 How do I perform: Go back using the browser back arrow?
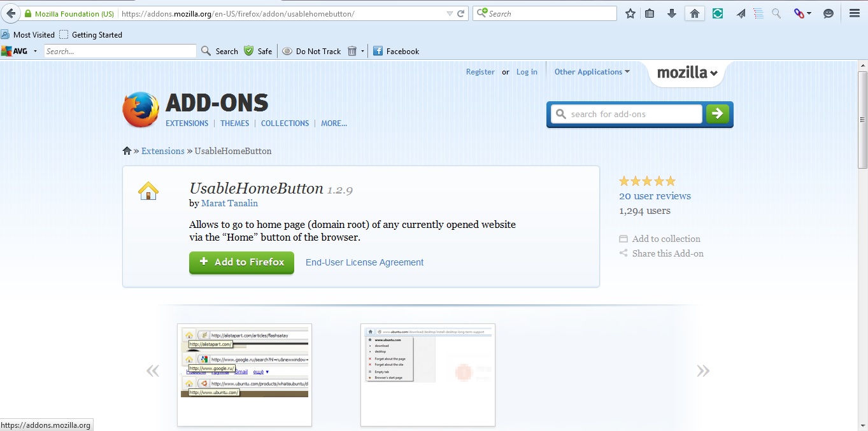11,13
